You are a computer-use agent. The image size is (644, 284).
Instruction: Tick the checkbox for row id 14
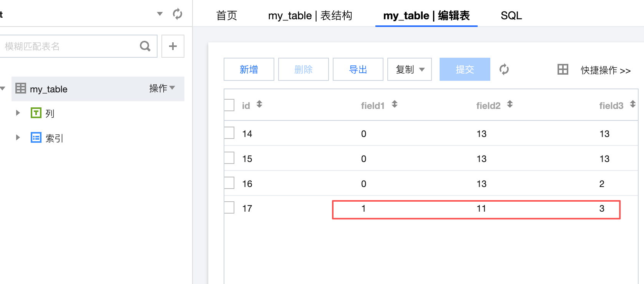(x=229, y=133)
